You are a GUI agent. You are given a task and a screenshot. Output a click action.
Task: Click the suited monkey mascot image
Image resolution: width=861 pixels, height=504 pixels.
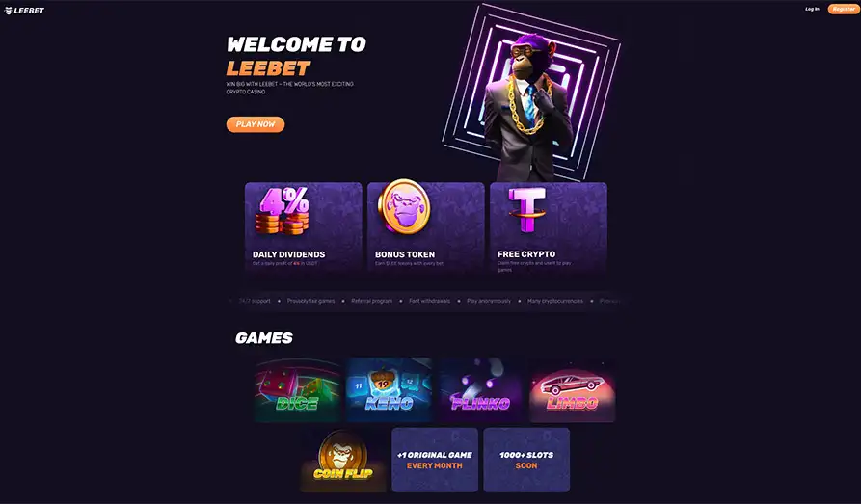coord(526,107)
